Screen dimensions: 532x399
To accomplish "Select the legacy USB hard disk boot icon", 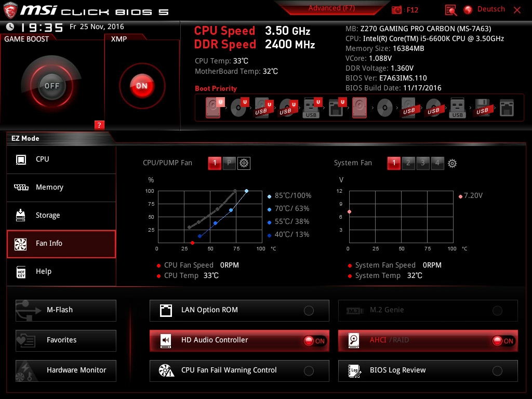I will click(409, 108).
